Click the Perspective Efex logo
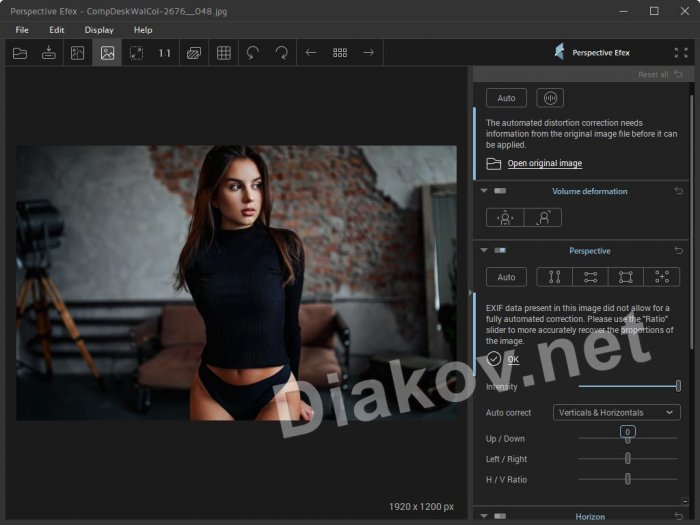This screenshot has height=525, width=700. 559,52
